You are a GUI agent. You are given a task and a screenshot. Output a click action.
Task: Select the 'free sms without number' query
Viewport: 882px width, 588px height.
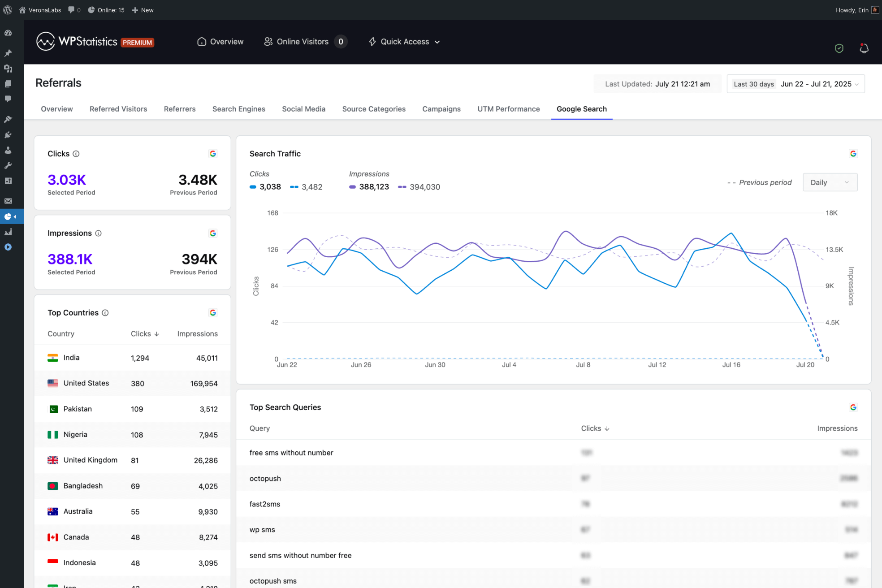pyautogui.click(x=291, y=453)
